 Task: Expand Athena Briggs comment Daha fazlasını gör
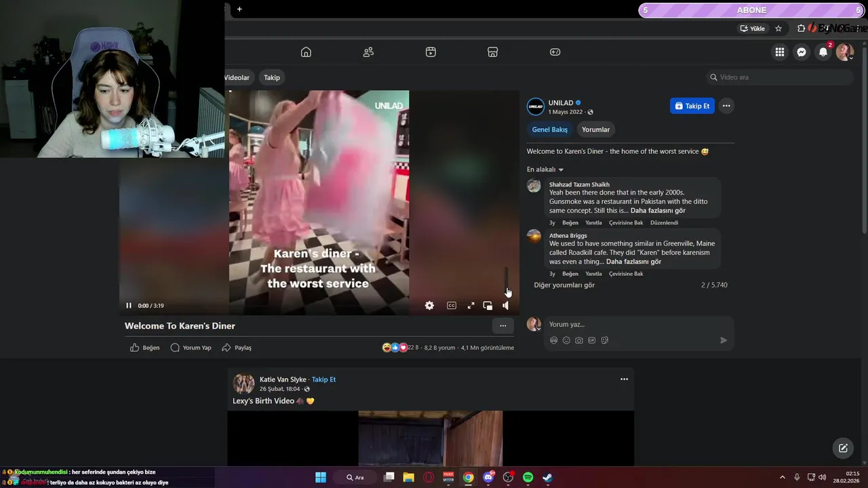(633, 262)
